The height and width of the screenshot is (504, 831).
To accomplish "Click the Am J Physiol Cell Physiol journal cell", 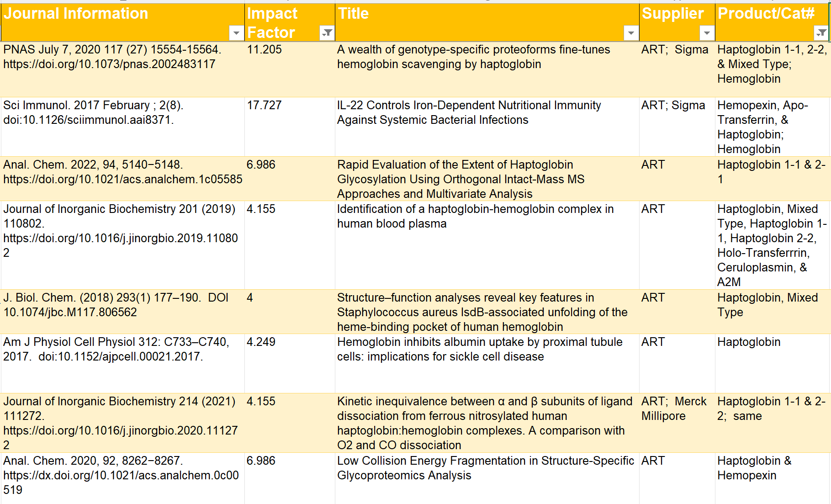I will pos(116,349).
